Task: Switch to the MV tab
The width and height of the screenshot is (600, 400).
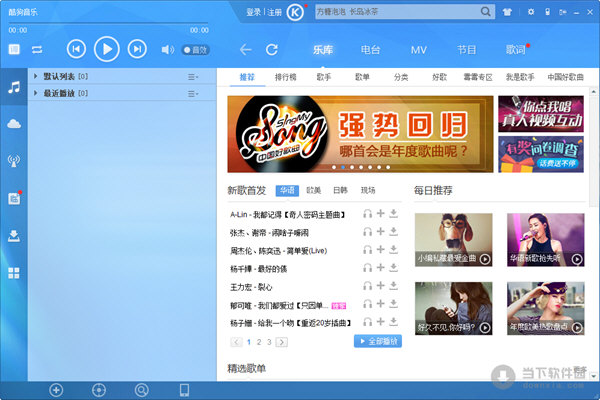Action: click(x=419, y=50)
